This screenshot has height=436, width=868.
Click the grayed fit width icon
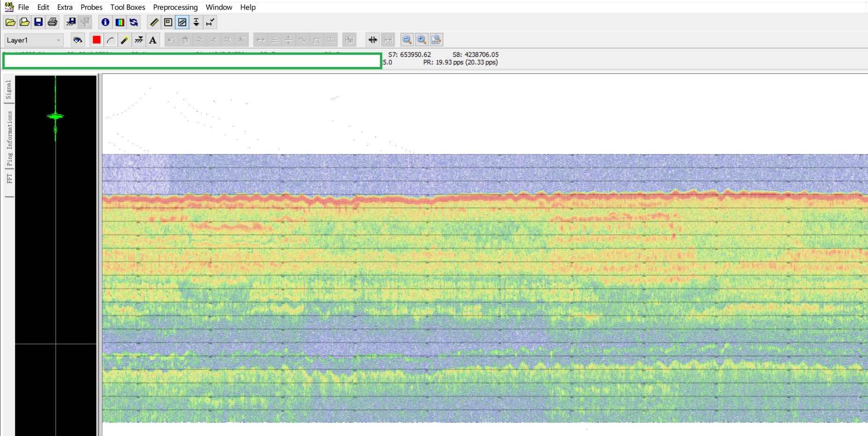coord(388,40)
